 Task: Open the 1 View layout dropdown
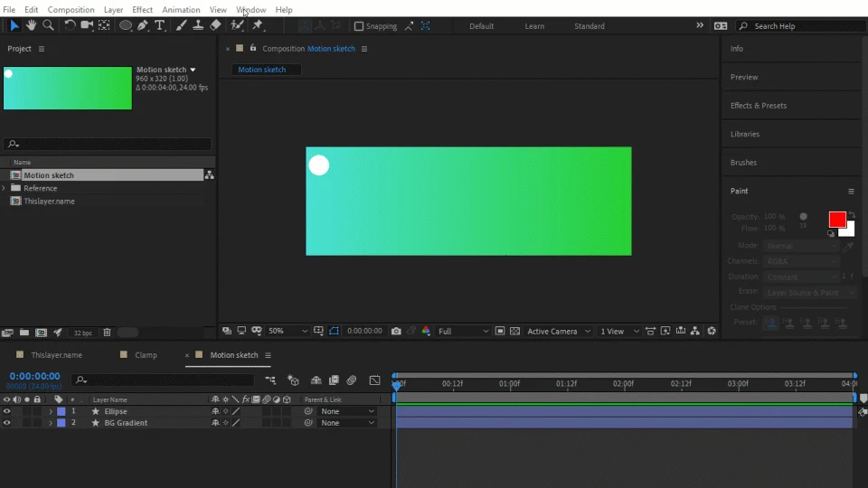pyautogui.click(x=619, y=331)
